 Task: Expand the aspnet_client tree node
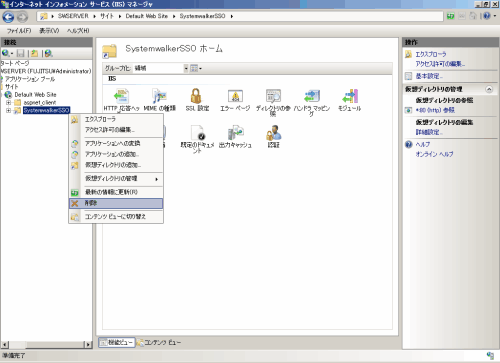[x=8, y=102]
